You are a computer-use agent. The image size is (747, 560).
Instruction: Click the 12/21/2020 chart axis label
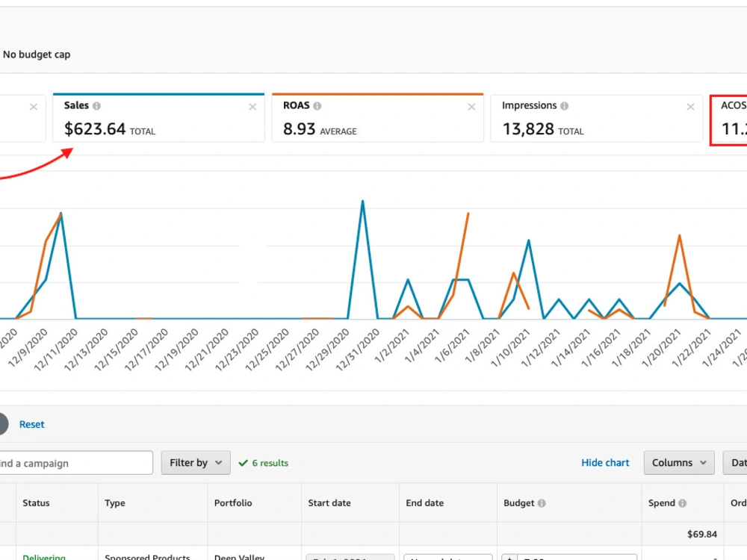pos(207,349)
